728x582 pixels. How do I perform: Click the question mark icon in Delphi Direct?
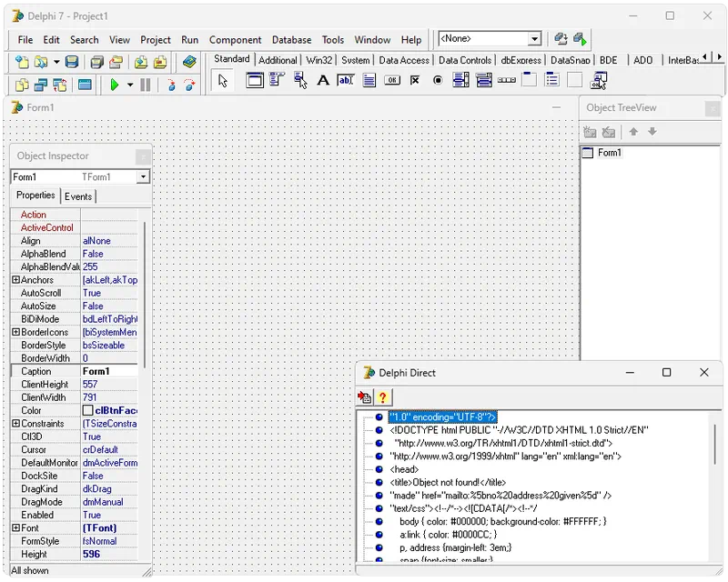[x=382, y=397]
